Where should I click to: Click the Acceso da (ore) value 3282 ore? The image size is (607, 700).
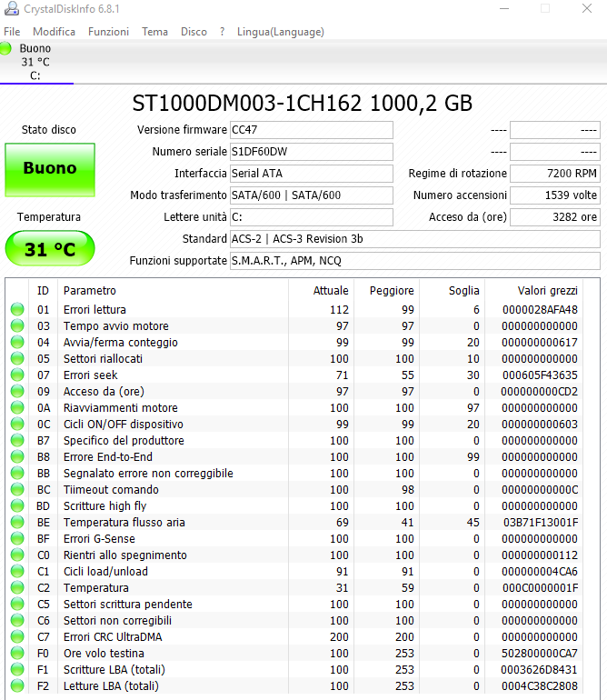click(555, 217)
